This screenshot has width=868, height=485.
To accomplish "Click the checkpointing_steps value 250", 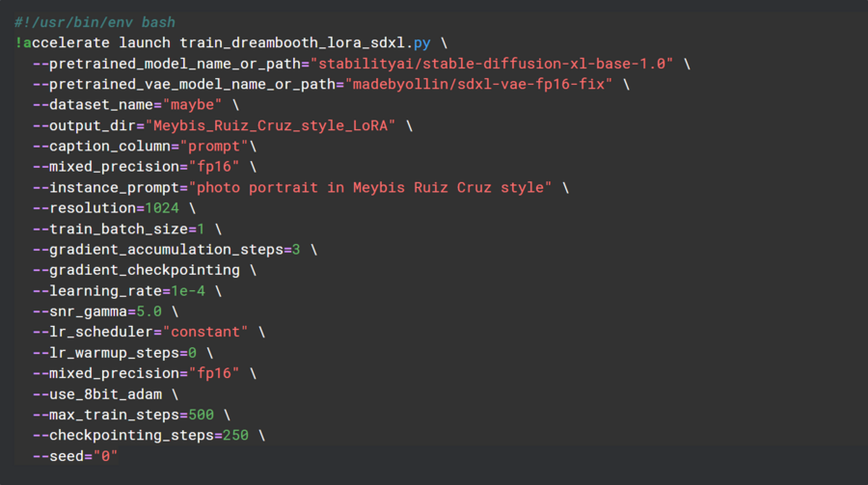I will point(235,435).
